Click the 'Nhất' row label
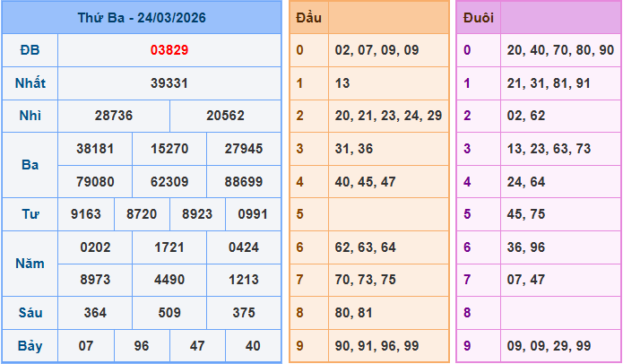This screenshot has width=623, height=364. [x=30, y=83]
